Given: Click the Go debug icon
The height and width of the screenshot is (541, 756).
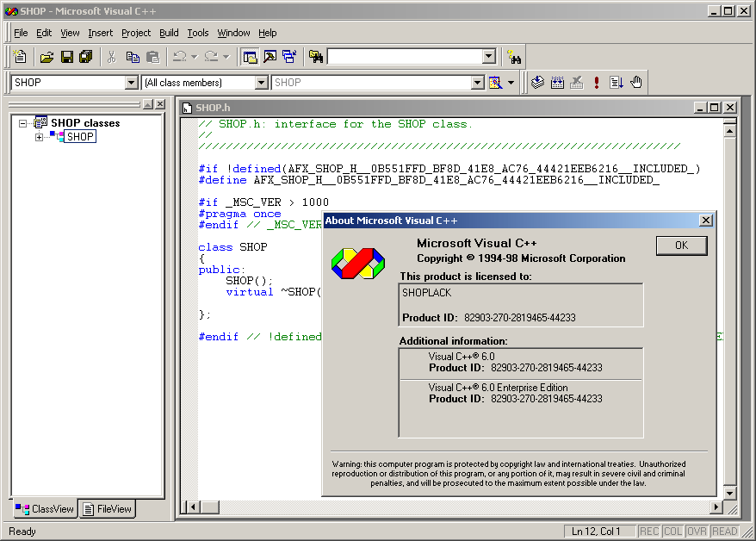Looking at the screenshot, I should coord(617,83).
